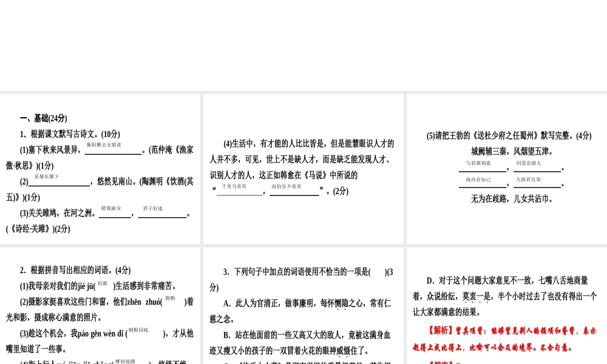The height and width of the screenshot is (364, 607).
Task: Open the slide thumbnail with 《送杜少府之任蜀州》
Action: coord(507,169)
